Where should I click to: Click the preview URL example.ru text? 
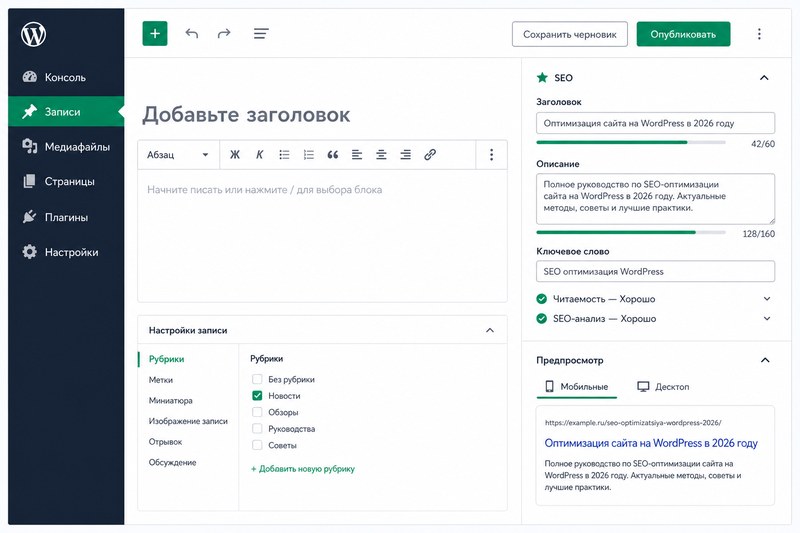pos(633,423)
